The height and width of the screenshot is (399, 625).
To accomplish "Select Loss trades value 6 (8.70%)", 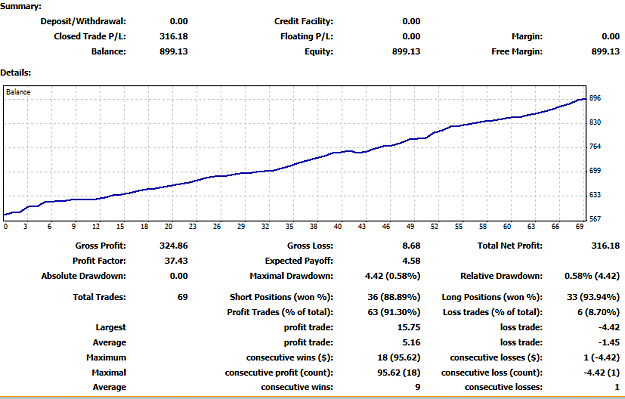I will pos(598,312).
